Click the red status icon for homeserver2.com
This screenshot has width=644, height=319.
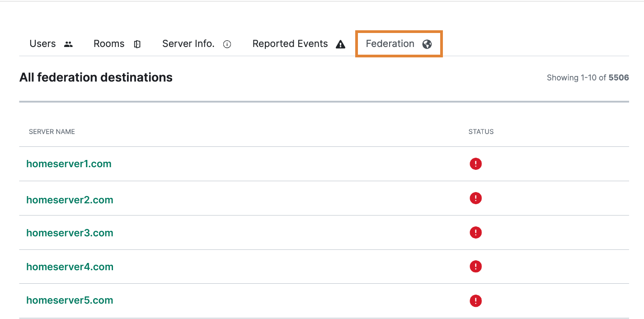pos(475,198)
